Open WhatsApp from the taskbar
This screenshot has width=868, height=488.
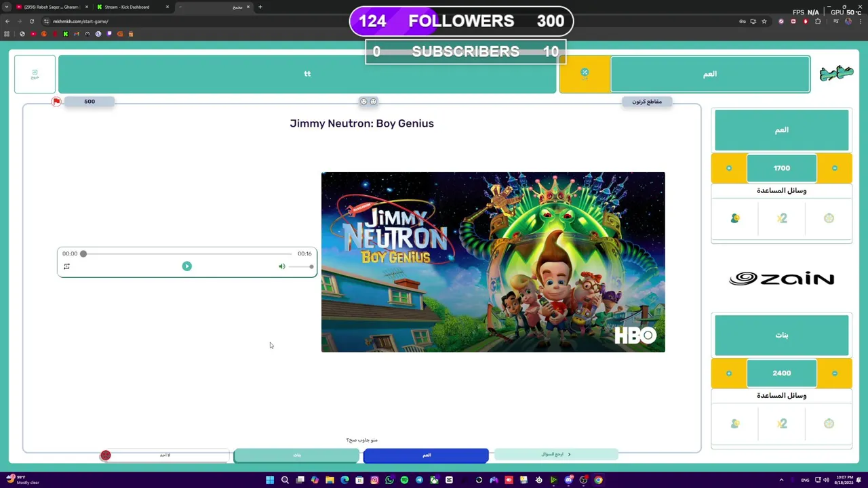[389, 480]
